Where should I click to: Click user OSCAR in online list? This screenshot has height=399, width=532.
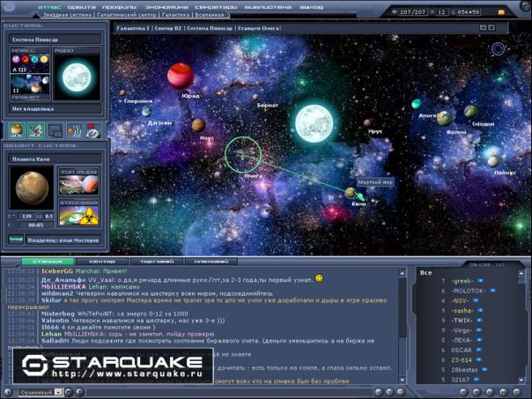coord(462,350)
